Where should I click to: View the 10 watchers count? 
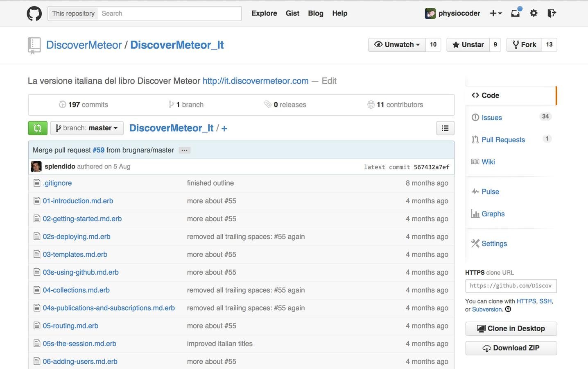433,45
